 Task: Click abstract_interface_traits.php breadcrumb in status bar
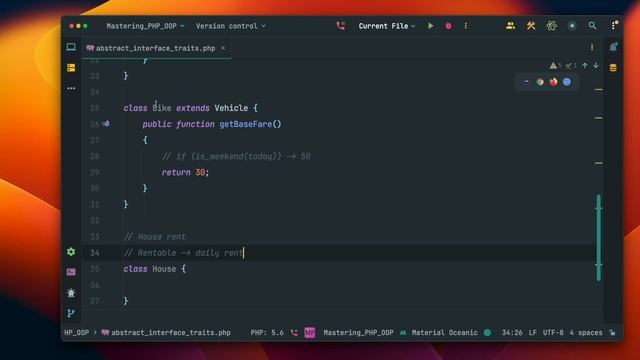pos(166,333)
